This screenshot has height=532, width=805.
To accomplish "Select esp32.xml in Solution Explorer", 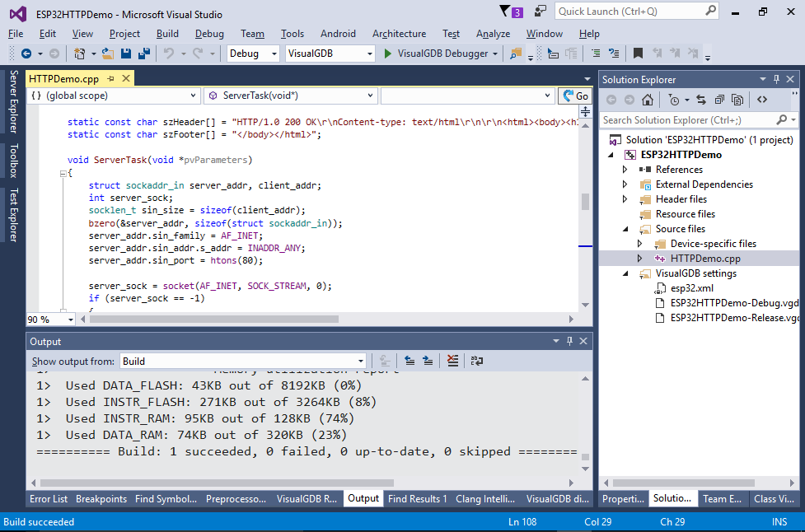I will click(691, 288).
